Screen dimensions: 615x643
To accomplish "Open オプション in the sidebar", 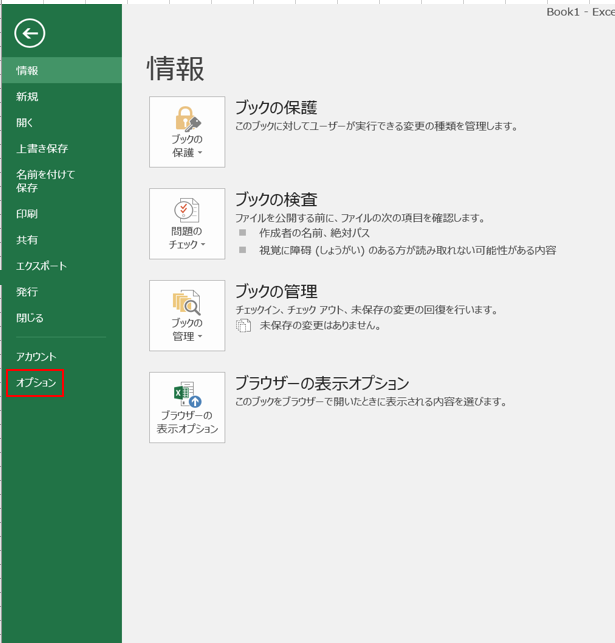I will click(62, 383).
